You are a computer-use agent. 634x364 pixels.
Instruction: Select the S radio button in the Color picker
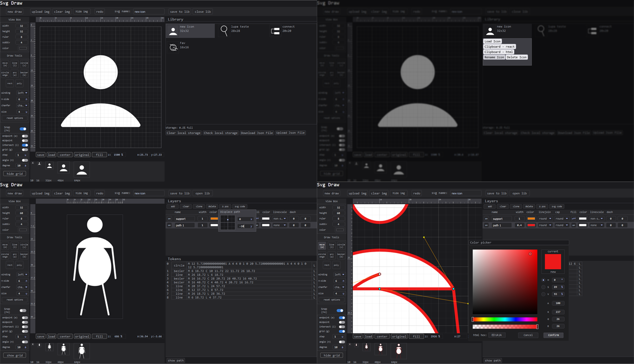pos(543,287)
